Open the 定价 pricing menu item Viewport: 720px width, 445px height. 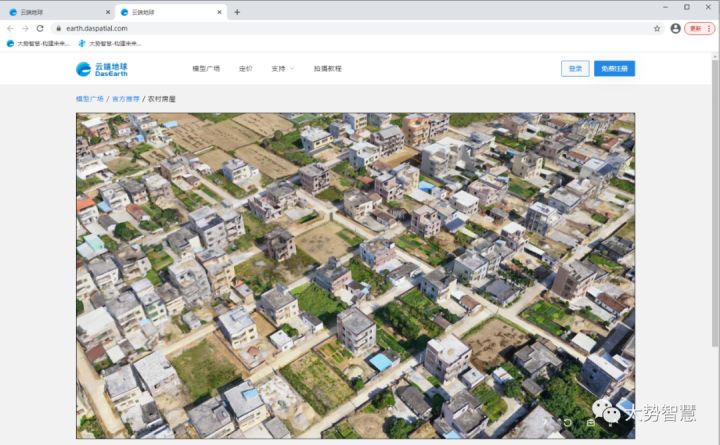246,68
